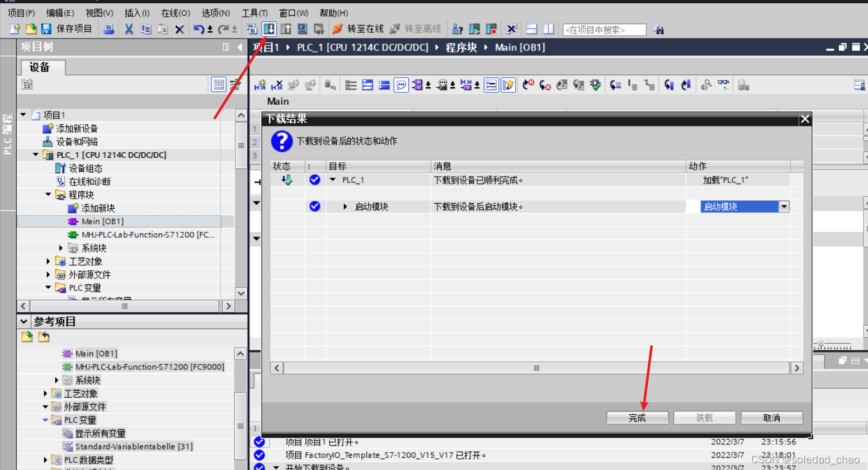
Task: Open the 帮助(H) menu
Action: (x=333, y=12)
